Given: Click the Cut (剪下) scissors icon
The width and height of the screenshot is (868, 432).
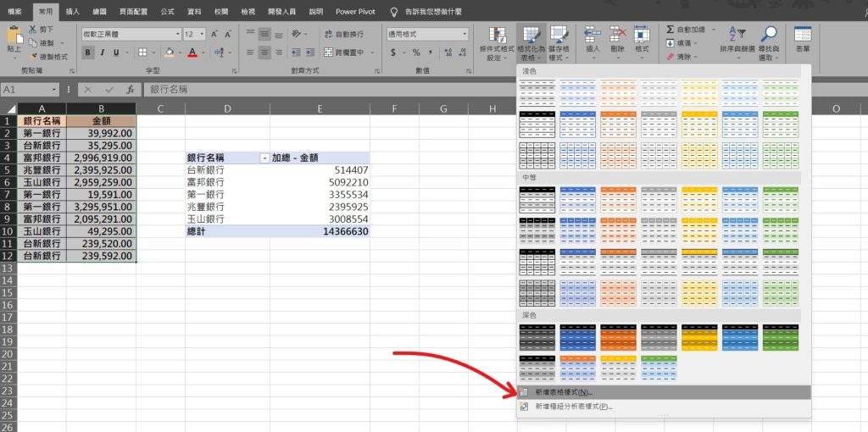Looking at the screenshot, I should pyautogui.click(x=33, y=30).
